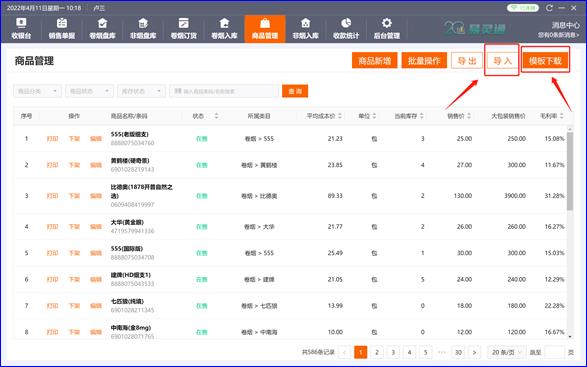Expand the 商品状态 status filter

tap(89, 91)
